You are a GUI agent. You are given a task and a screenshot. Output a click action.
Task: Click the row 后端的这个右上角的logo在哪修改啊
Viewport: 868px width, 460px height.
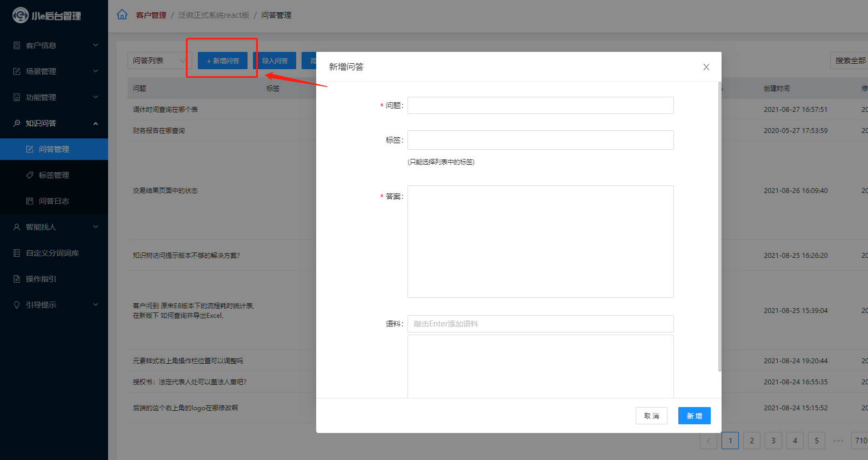(x=185, y=408)
